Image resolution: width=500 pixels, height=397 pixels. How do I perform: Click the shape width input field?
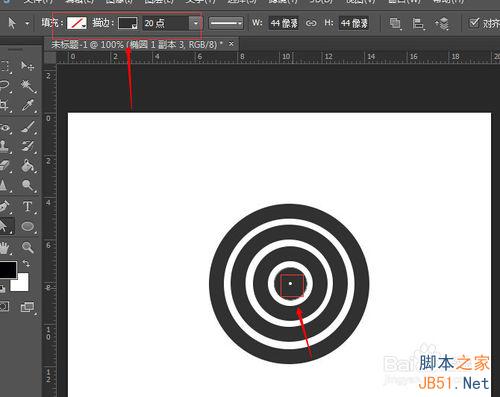284,23
